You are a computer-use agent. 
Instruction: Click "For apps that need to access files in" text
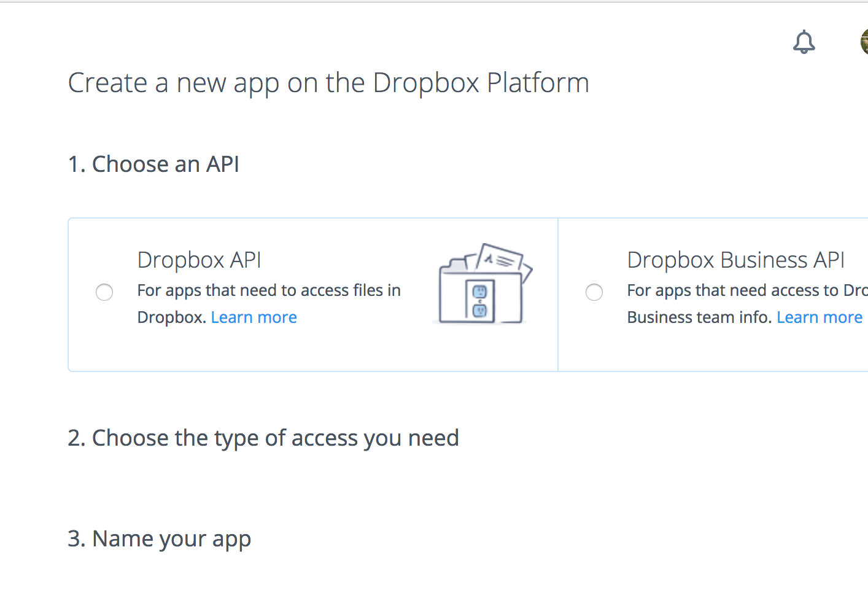click(268, 290)
